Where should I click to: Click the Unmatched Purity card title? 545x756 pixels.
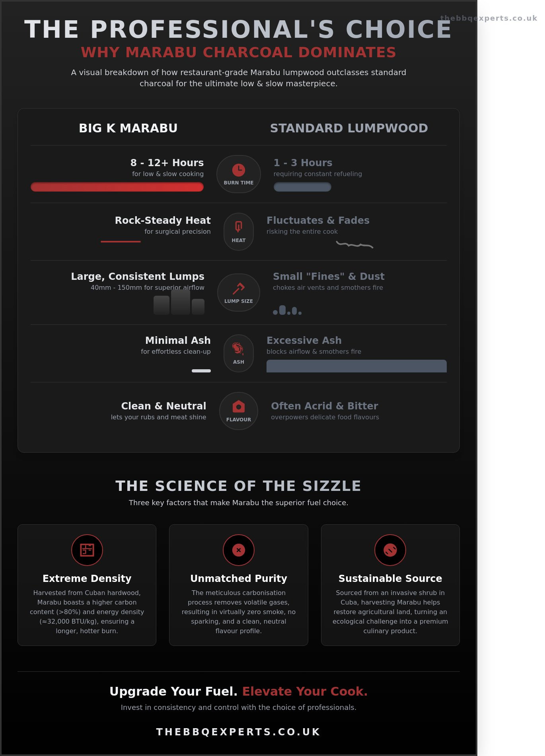coord(238,578)
